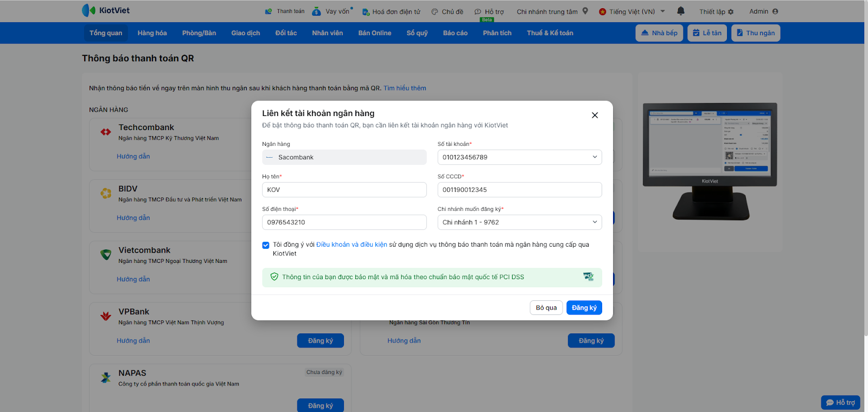Open the Admin account menu
This screenshot has height=412, width=868.
[x=764, y=11]
